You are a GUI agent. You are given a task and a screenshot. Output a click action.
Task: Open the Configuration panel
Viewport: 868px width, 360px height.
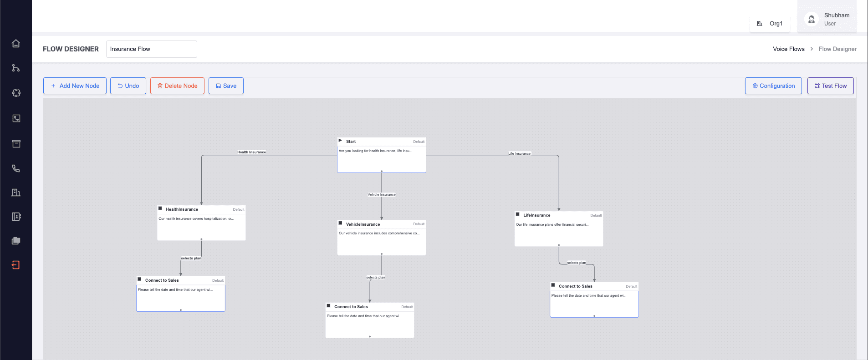pyautogui.click(x=773, y=86)
